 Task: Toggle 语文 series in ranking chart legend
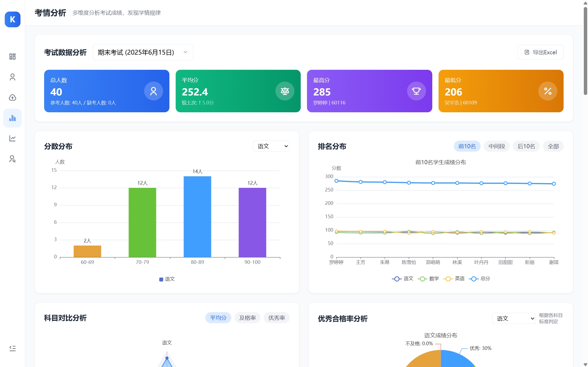(403, 279)
